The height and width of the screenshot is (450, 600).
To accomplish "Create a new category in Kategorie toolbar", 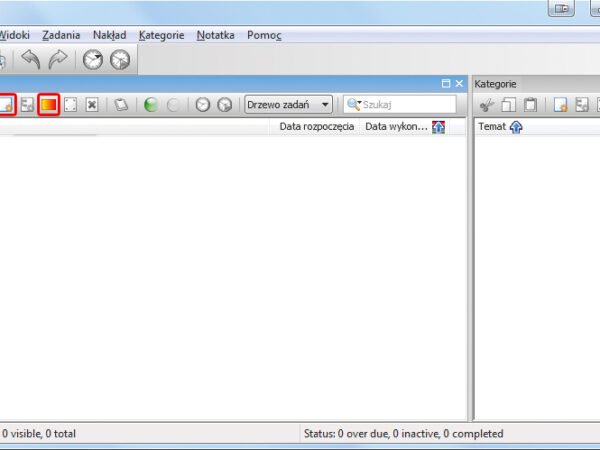I will (561, 104).
